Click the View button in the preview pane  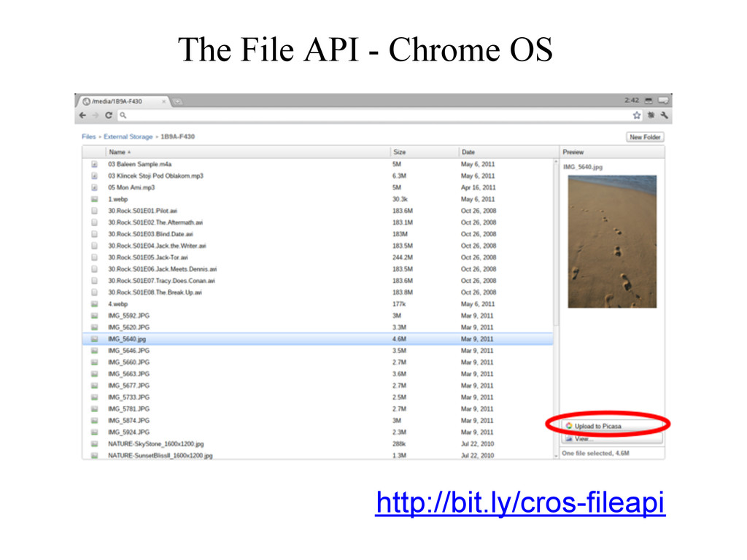pos(613,438)
